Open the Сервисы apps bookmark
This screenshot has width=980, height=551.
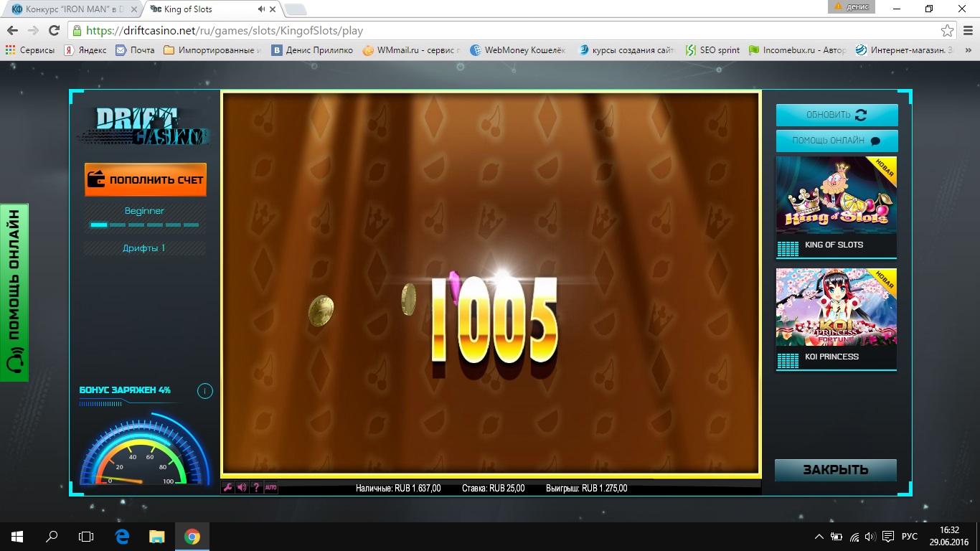click(x=29, y=50)
